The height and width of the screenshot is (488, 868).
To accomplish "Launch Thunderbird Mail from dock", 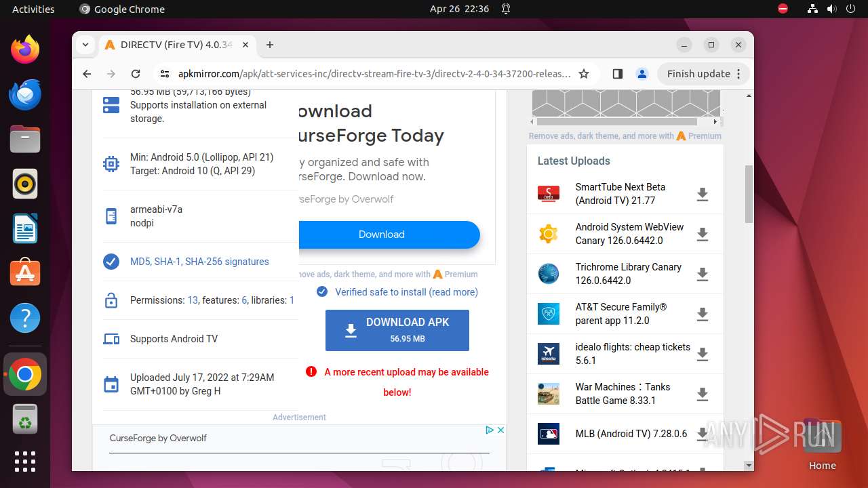I will tap(25, 94).
